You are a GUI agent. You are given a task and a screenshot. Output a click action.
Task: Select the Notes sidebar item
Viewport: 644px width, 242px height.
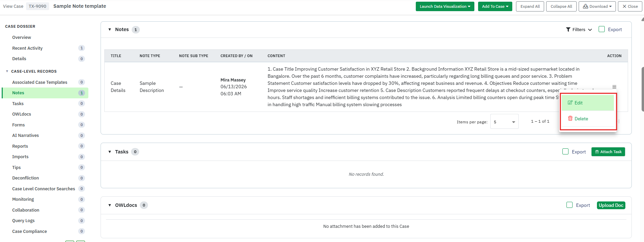(x=45, y=93)
